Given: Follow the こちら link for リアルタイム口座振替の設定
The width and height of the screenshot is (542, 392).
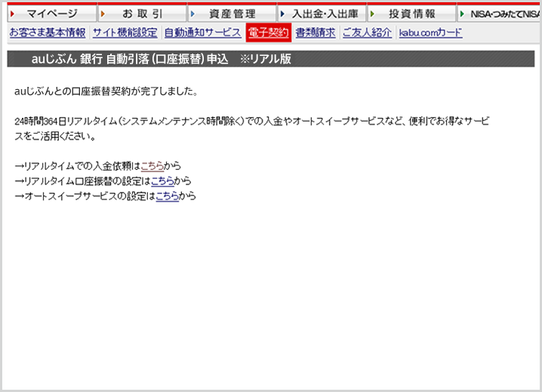Looking at the screenshot, I should pos(163,181).
